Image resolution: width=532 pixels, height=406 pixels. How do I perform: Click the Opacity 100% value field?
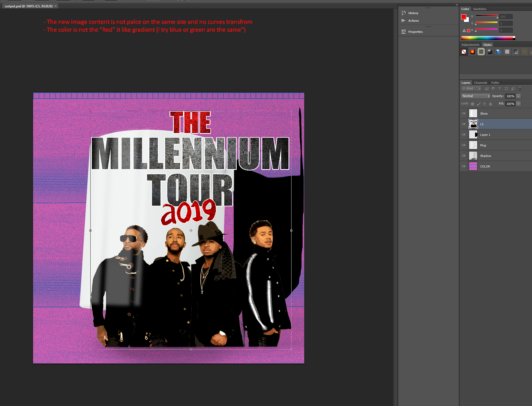pos(510,96)
